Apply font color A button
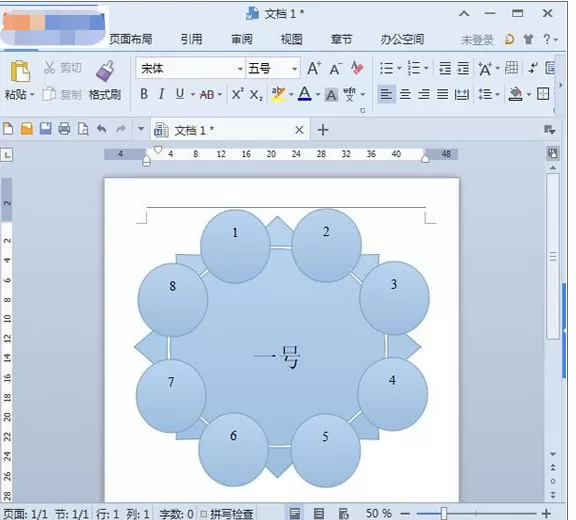Screen dimensions: 576x520 pyautogui.click(x=305, y=94)
